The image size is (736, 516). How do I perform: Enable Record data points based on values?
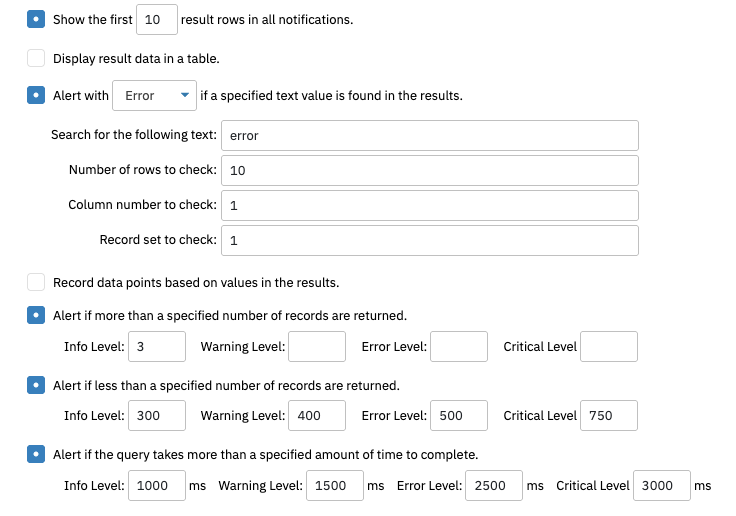pyautogui.click(x=36, y=282)
